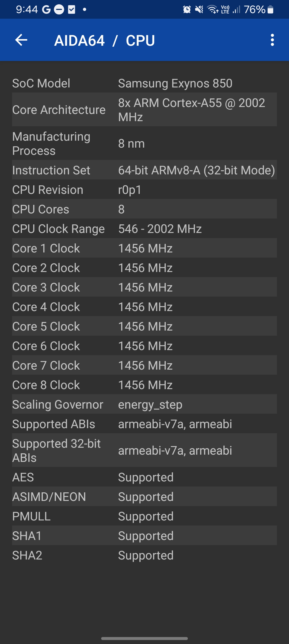Tap the do-not-disturb icon in status bar
The image size is (289, 644).
click(59, 10)
